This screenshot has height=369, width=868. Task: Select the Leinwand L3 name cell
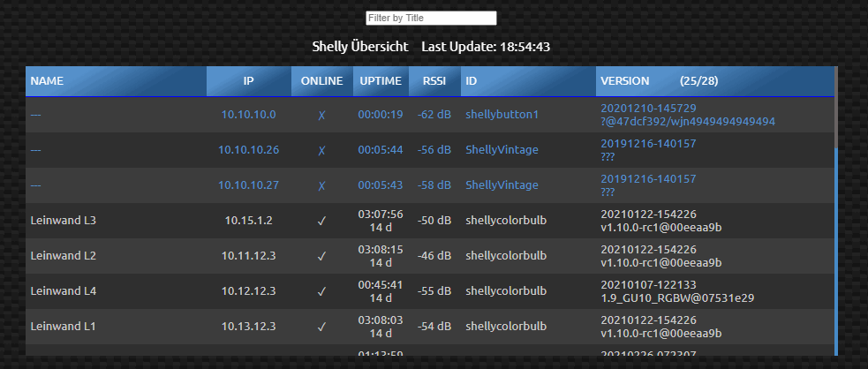[117, 221]
